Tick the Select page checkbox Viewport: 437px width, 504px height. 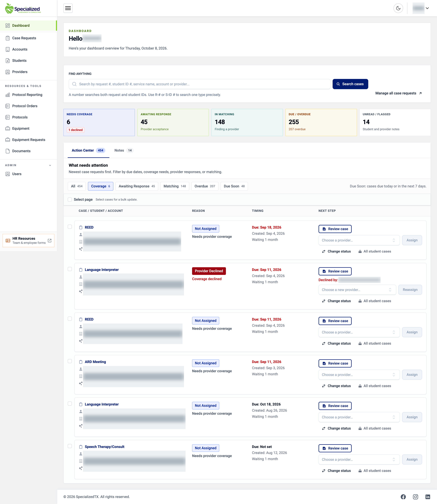tap(70, 199)
